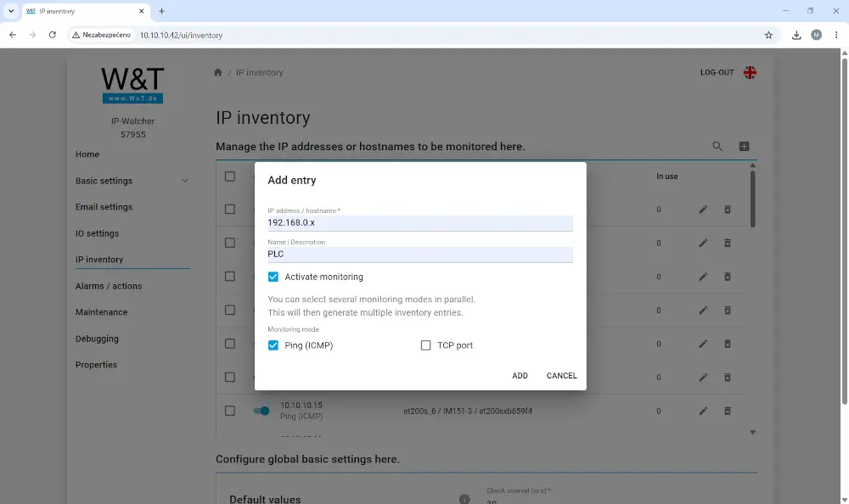
Task: Go back in browser history
Action: [13, 35]
